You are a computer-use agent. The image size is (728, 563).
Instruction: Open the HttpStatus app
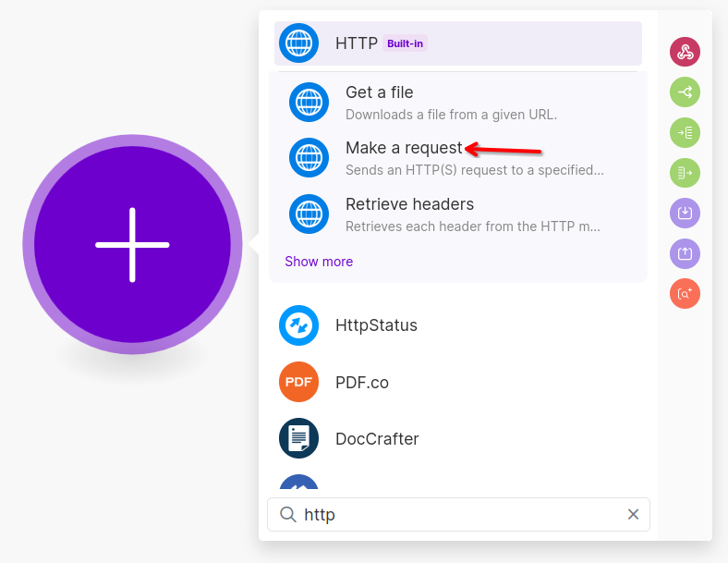click(x=458, y=325)
